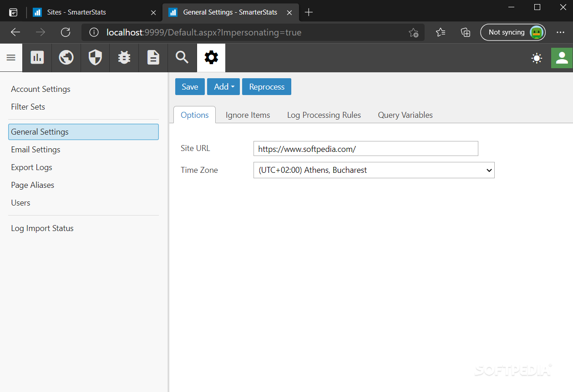Open Account Settings in the sidebar
The width and height of the screenshot is (573, 392).
(x=41, y=89)
